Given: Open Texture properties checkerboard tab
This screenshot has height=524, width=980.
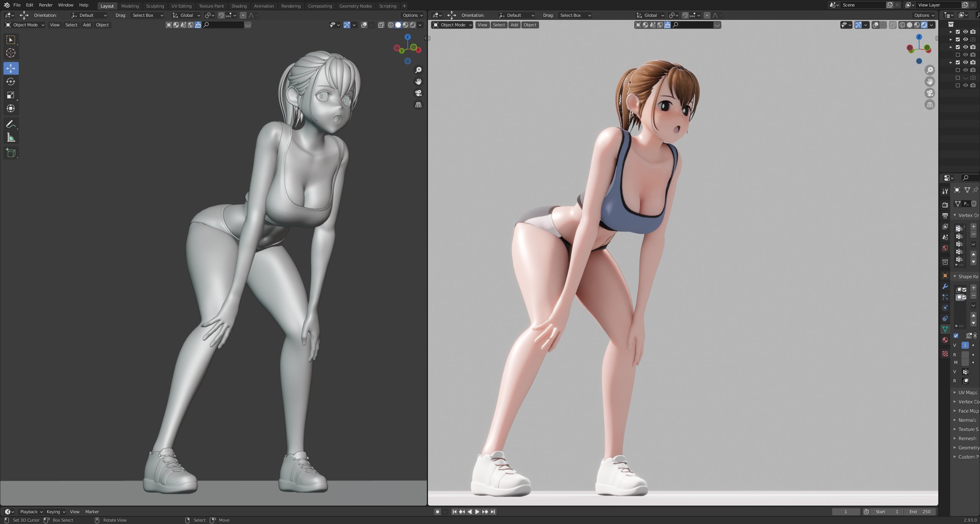Looking at the screenshot, I should (x=945, y=354).
